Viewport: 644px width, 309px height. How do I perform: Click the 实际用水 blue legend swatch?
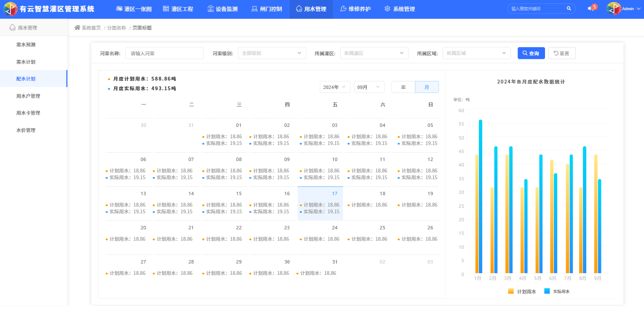(x=547, y=291)
